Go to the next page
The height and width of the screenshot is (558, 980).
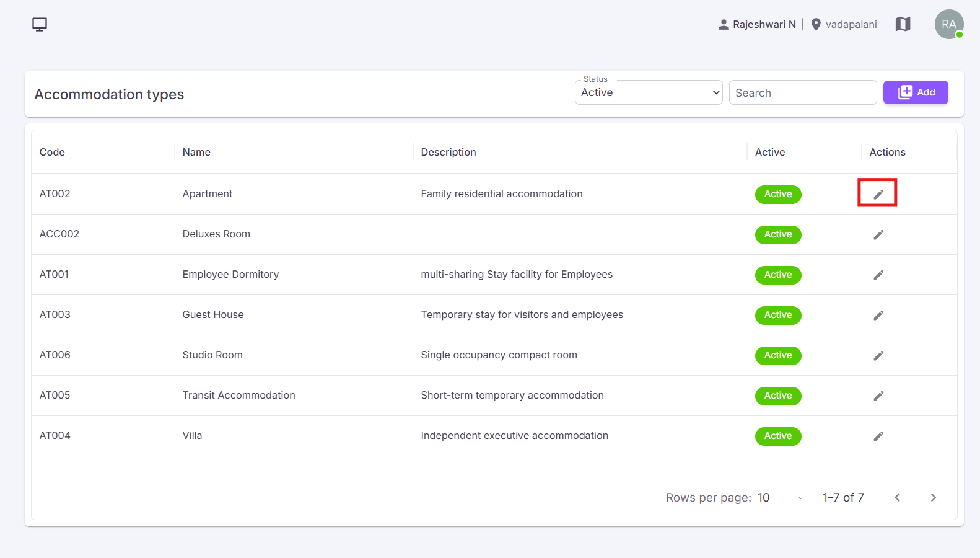point(933,498)
